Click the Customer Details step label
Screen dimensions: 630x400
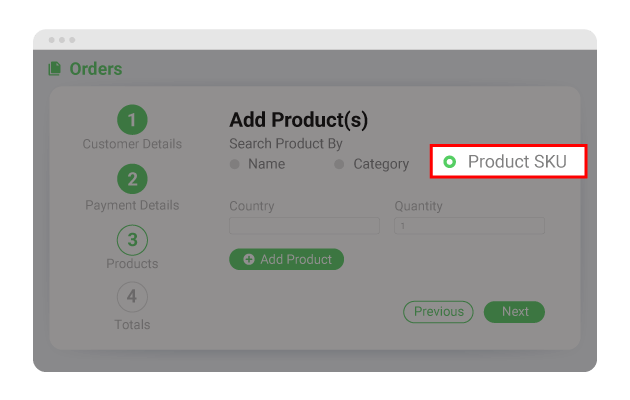[132, 144]
